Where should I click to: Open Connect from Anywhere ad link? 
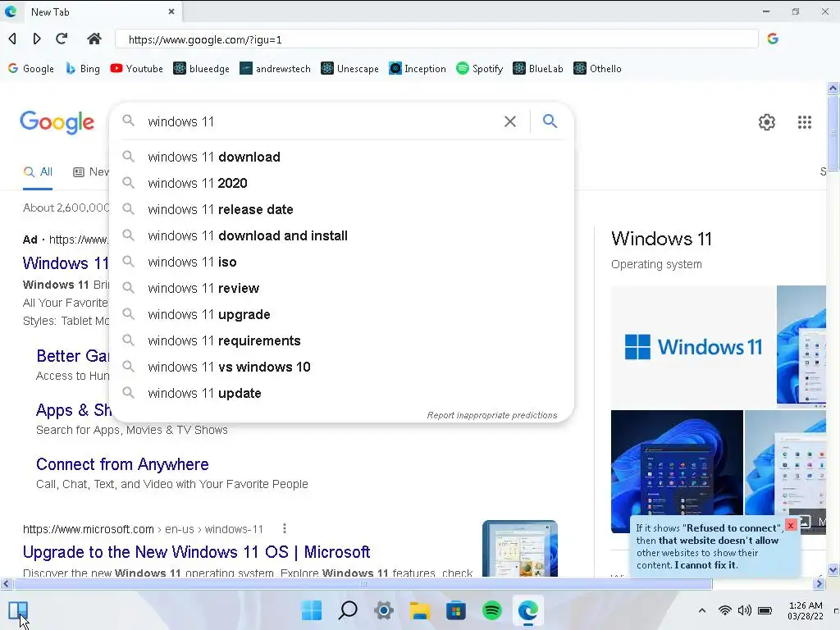point(122,464)
